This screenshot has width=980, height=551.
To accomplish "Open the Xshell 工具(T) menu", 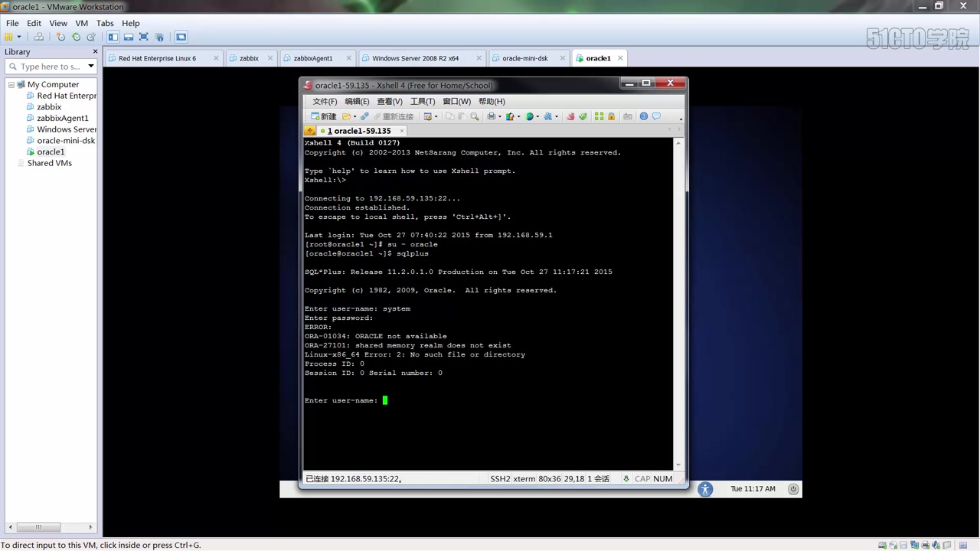I will click(423, 101).
